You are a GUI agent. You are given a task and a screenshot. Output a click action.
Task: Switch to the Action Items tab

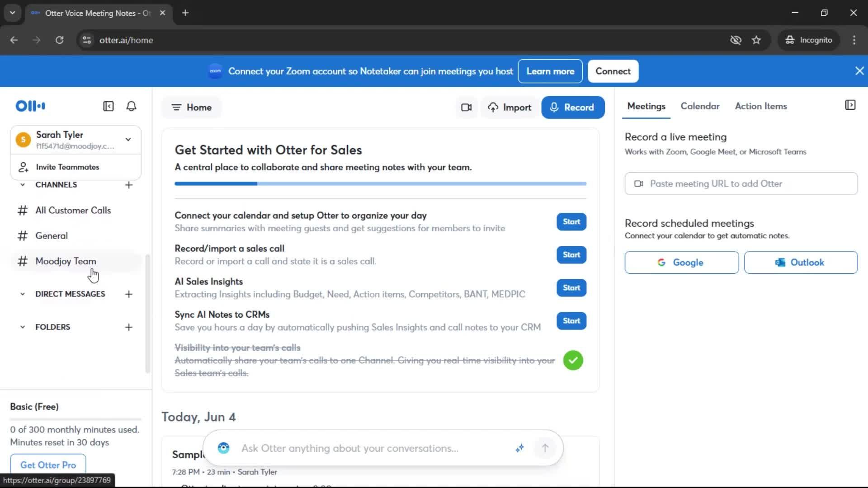[x=761, y=106]
